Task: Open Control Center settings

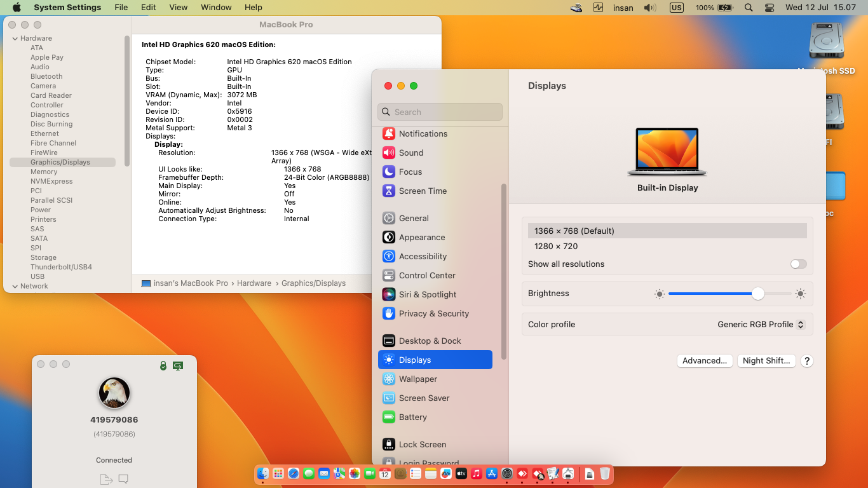Action: pyautogui.click(x=436, y=275)
